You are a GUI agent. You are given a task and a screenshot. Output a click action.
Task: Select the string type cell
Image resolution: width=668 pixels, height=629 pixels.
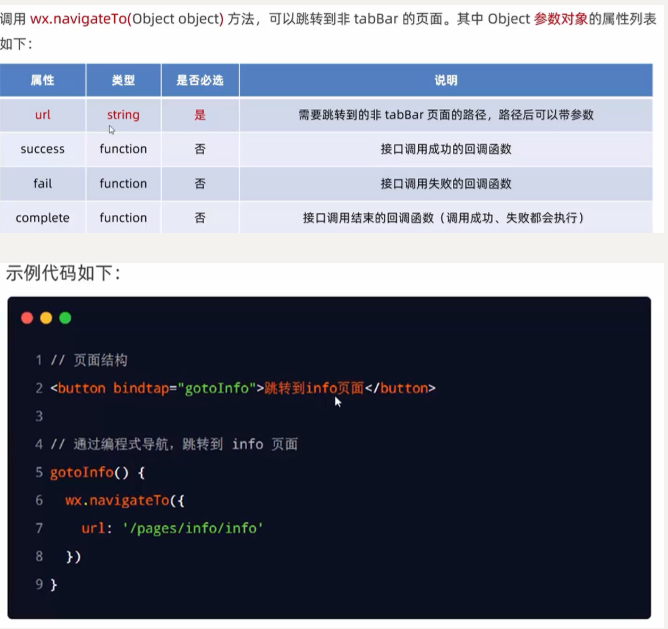[x=123, y=115]
